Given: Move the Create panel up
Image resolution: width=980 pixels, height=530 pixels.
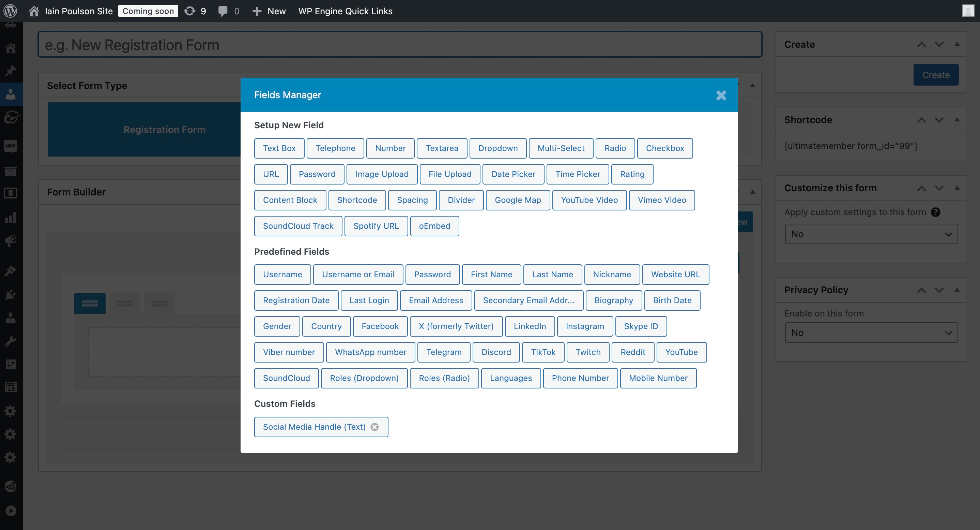Looking at the screenshot, I should click(921, 45).
